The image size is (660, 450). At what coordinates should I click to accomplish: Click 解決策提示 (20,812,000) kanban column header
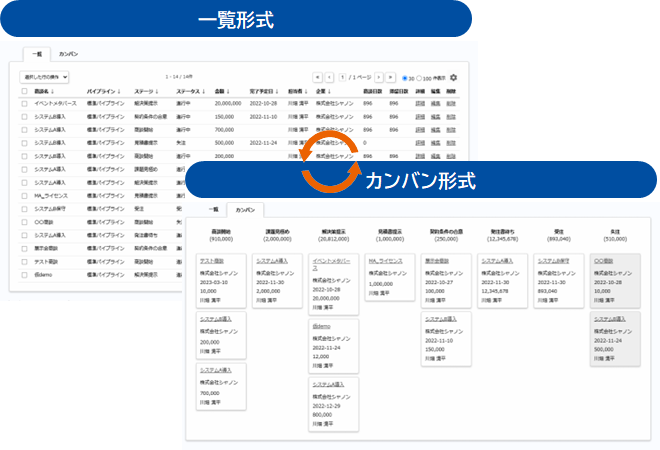pyautogui.click(x=333, y=235)
